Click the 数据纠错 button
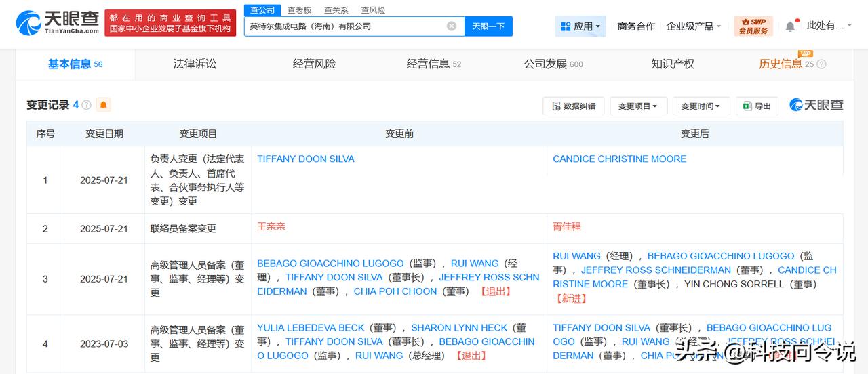This screenshot has height=374, width=868. pos(574,106)
